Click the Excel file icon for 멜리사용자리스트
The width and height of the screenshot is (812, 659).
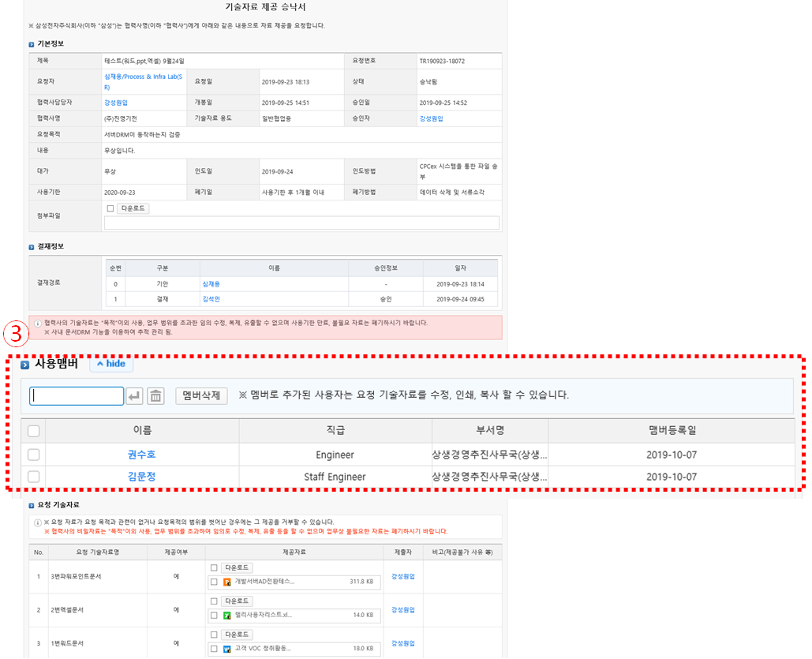227,616
